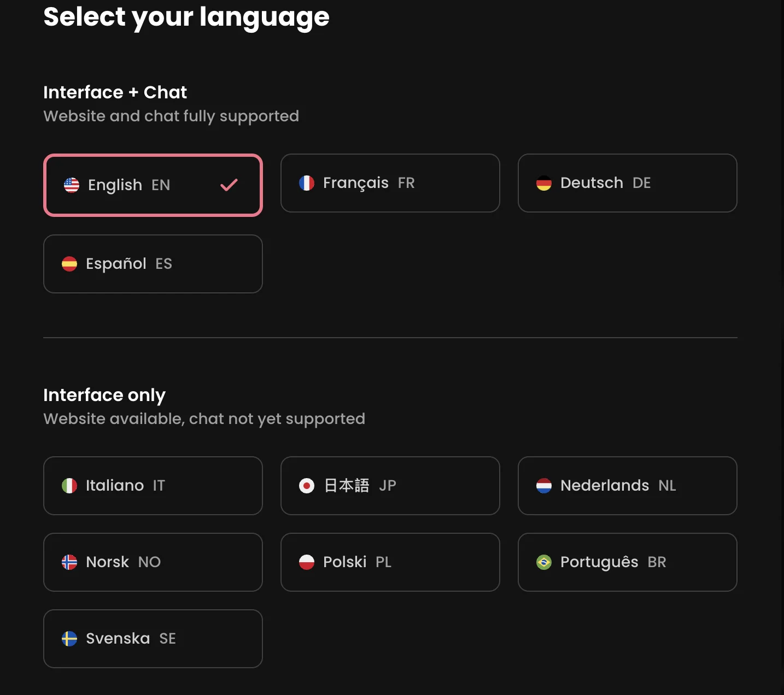Click the 'Interface + Chat' heading

click(115, 92)
